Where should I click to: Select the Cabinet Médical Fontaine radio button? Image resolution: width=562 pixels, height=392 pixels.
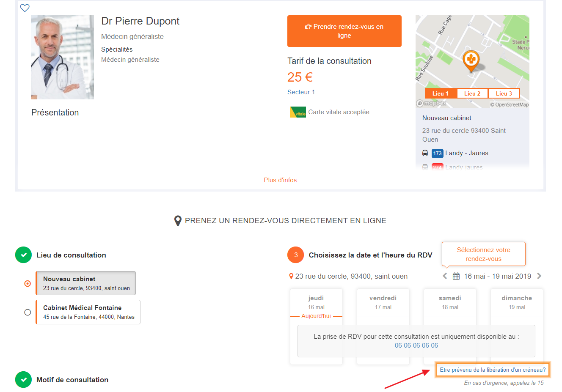click(x=28, y=312)
